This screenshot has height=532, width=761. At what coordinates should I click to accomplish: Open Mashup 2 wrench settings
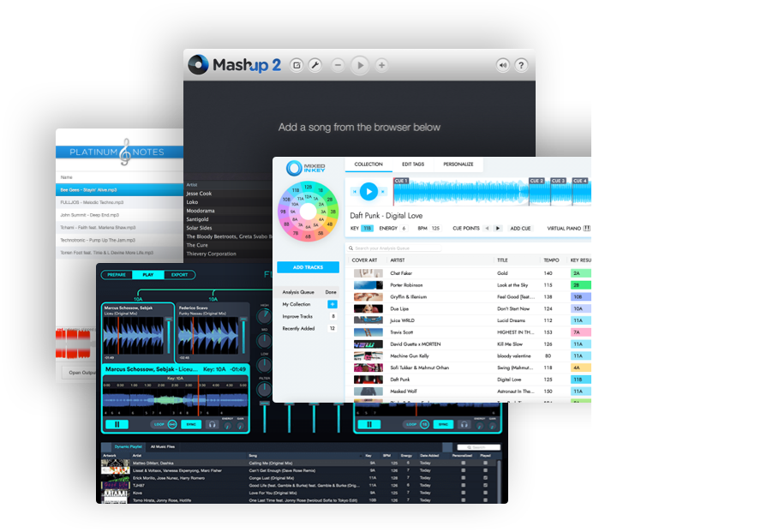(x=315, y=65)
